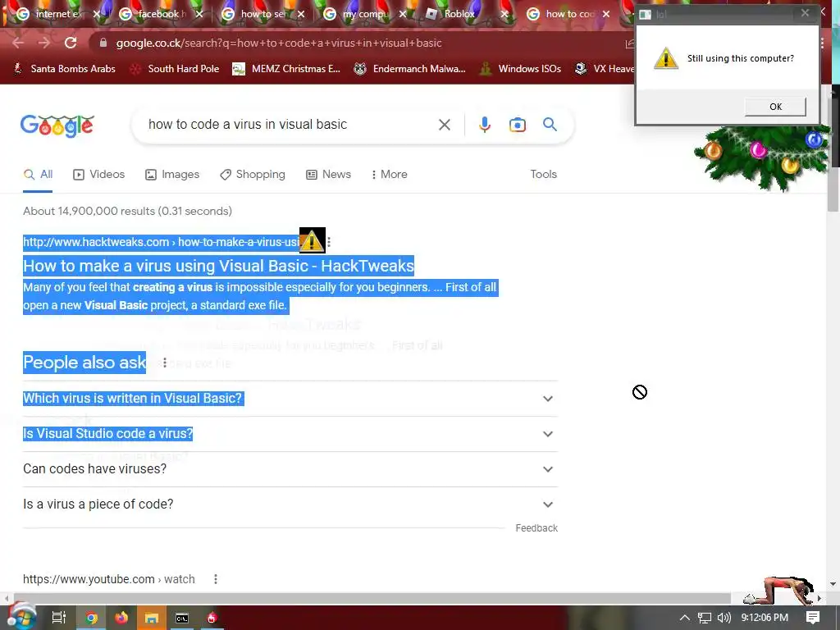This screenshot has width=840, height=630.
Task: Expand 'Which virus is written in Visual Basic?'
Action: click(x=290, y=399)
